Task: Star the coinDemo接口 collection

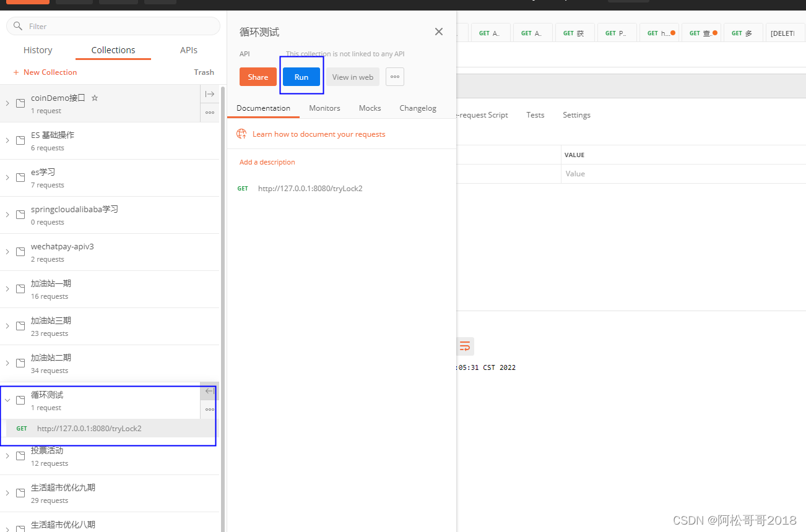Action: click(x=95, y=98)
